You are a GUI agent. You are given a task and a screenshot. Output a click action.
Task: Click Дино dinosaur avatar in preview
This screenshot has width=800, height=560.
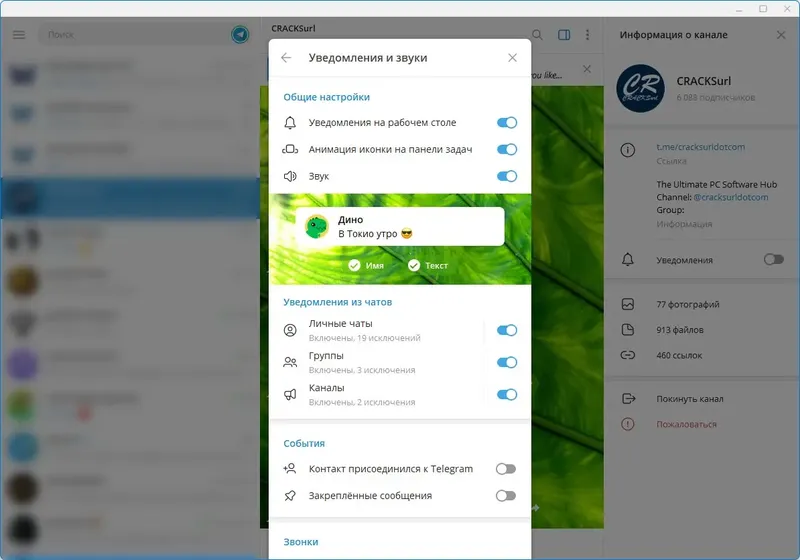click(317, 226)
